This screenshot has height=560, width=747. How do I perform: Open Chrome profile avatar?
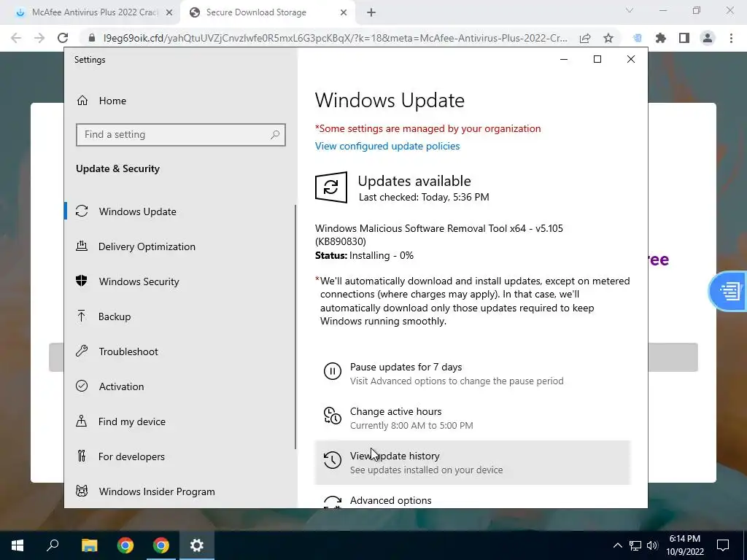point(708,38)
